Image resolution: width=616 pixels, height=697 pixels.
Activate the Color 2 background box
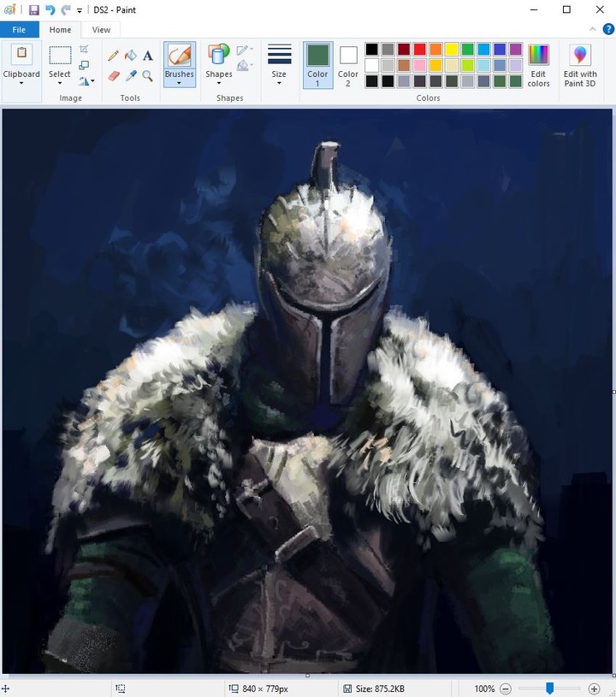click(x=348, y=65)
